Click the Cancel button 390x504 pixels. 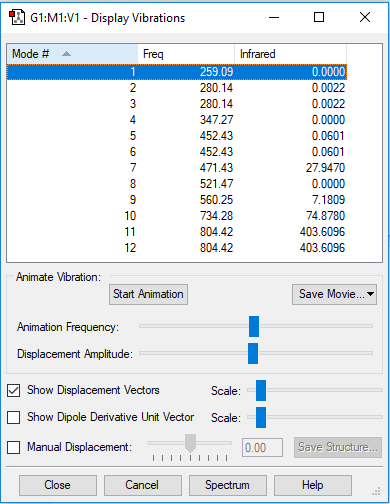(143, 485)
